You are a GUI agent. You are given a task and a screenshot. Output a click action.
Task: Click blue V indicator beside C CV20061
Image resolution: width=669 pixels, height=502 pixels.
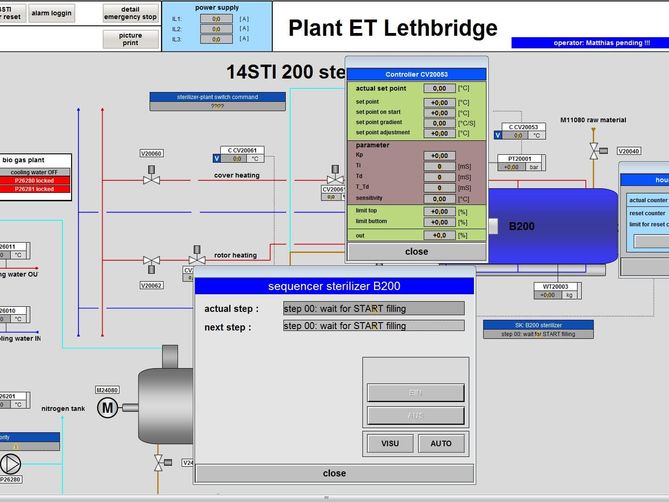click(217, 158)
